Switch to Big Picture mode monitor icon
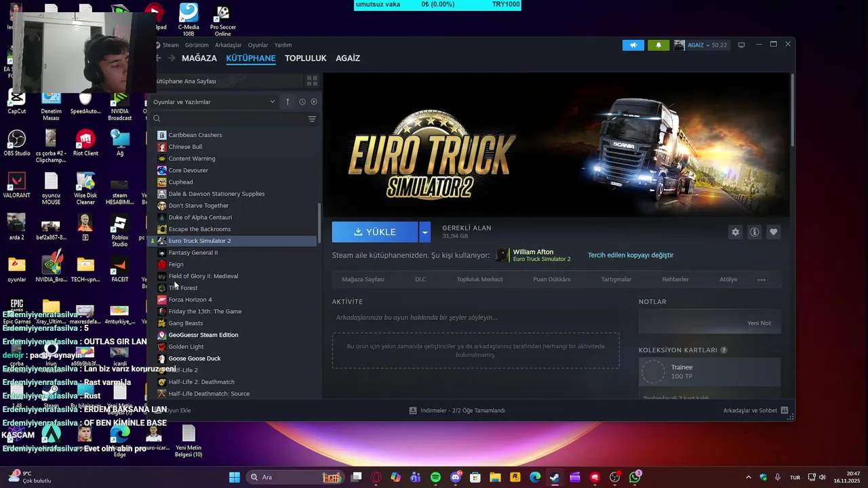Screen dimensions: 868x488 (741, 45)
